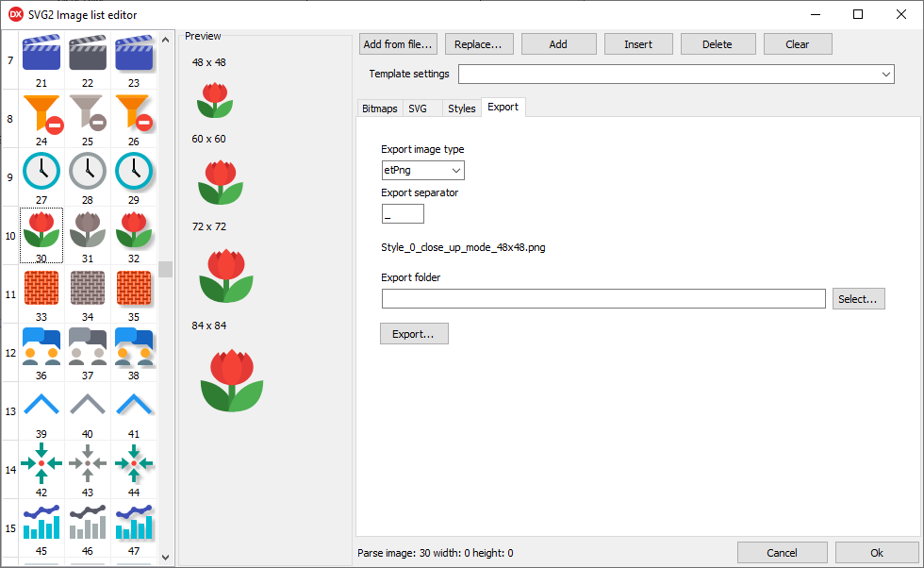Click the combo chart icon numbered 45
The image size is (924, 568).
click(41, 522)
